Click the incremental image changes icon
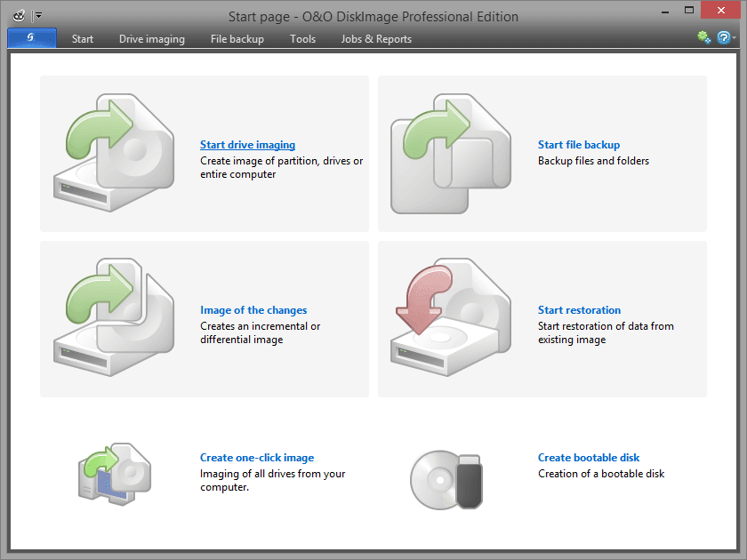Viewport: 747px width, 560px height. click(114, 317)
